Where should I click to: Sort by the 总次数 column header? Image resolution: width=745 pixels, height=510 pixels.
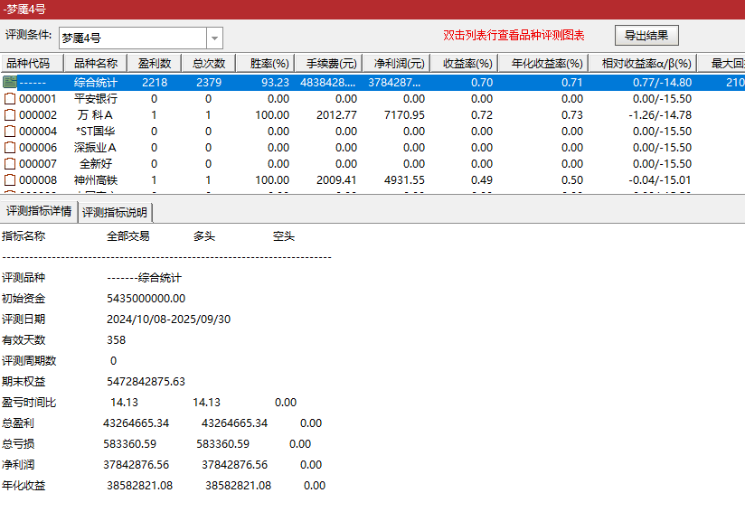tap(209, 63)
